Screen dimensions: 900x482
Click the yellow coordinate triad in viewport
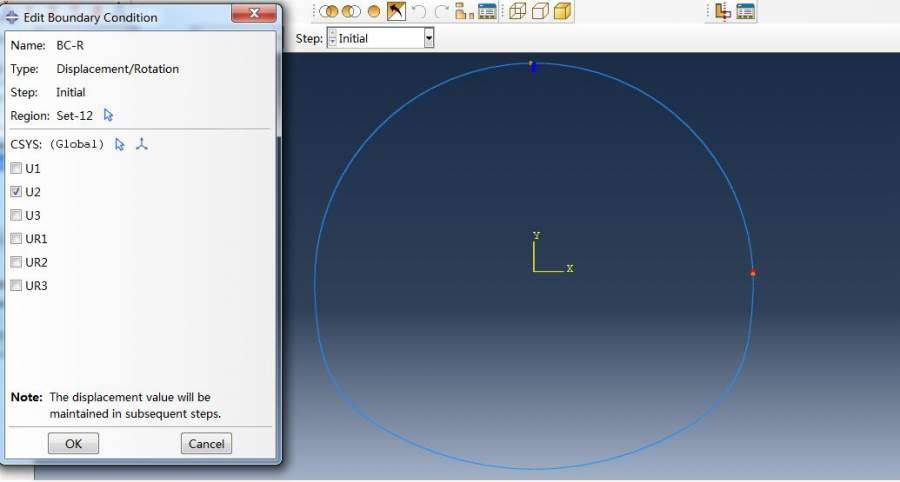pos(552,252)
